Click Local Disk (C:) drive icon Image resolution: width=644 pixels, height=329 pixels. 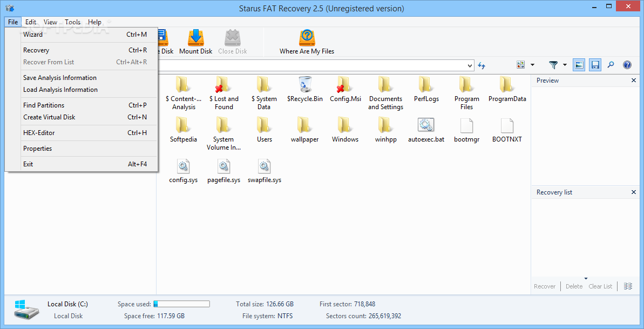click(x=28, y=310)
